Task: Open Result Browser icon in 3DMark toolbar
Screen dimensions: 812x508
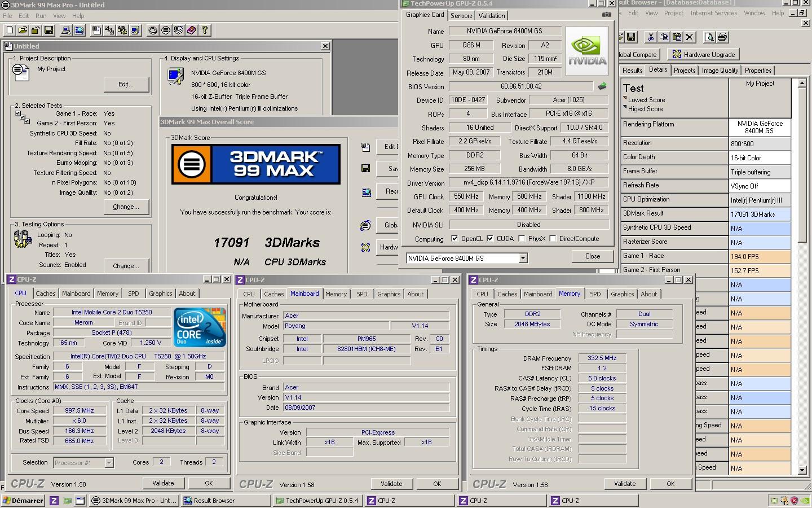Action: coord(79,30)
